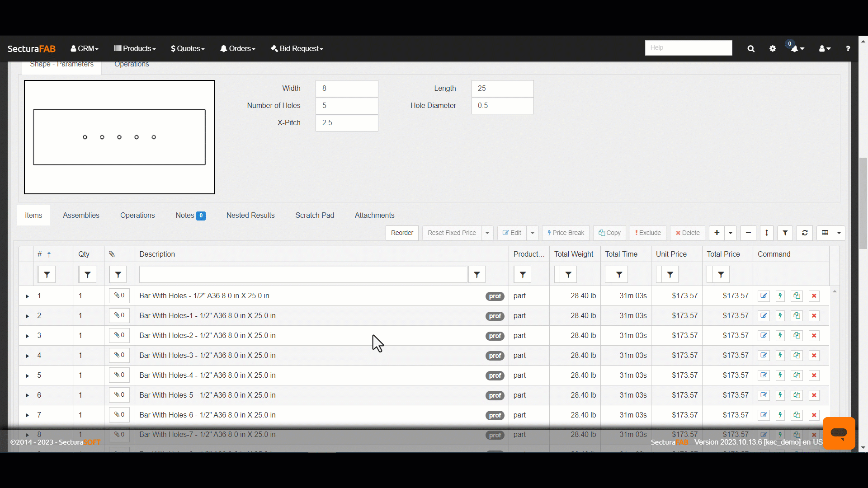Expand the Edit button dropdown arrow
This screenshot has height=488, width=868.
coord(533,232)
